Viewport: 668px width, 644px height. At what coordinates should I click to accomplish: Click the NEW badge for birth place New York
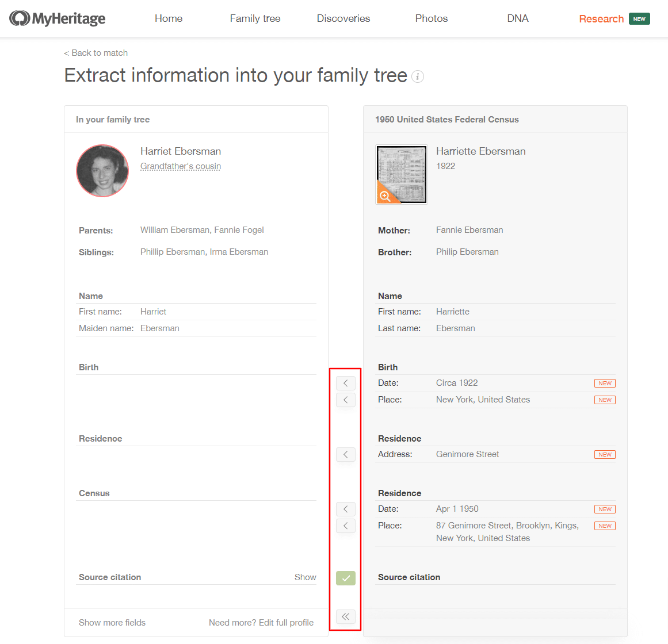pos(605,400)
